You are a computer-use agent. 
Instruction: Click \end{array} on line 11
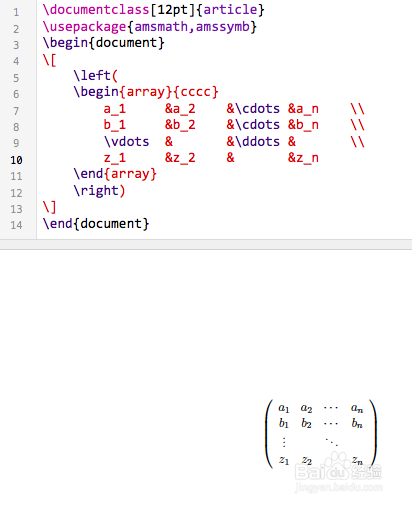(115, 174)
